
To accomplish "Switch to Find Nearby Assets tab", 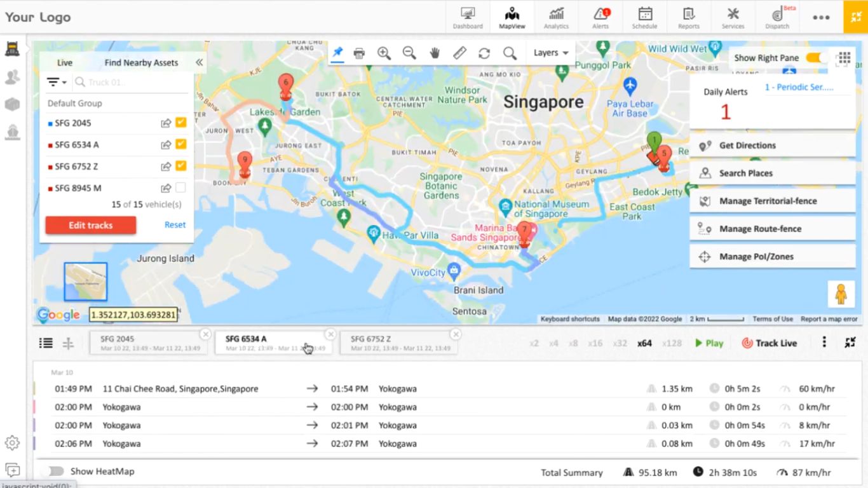I will pyautogui.click(x=141, y=63).
